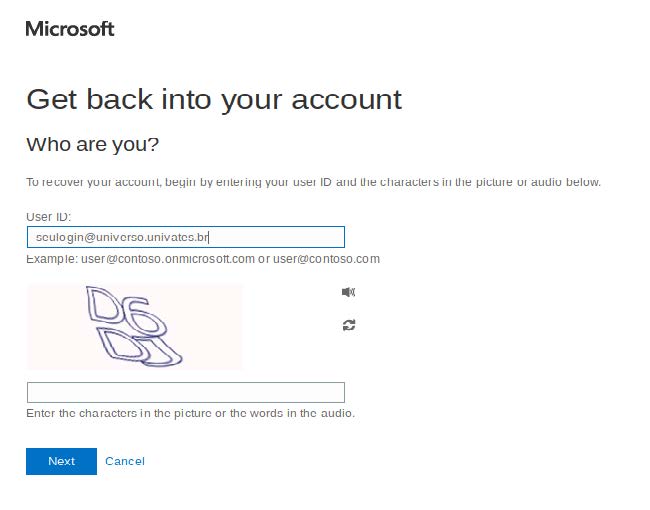This screenshot has width=650, height=510.
Task: Click the user@contoso.onmicrosoft.com example text
Action: pos(168,259)
